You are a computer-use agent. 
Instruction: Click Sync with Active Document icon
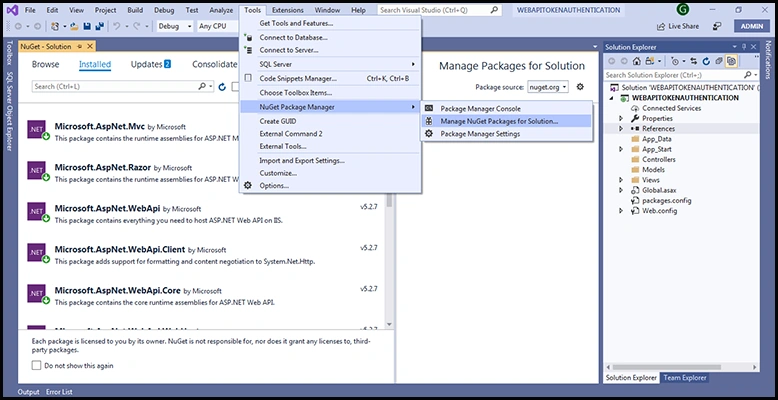pos(694,61)
